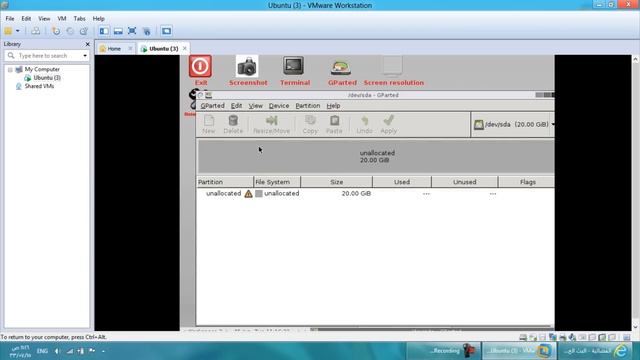The image size is (640, 360).
Task: Open the library search dropdown arrow
Action: coord(85,56)
